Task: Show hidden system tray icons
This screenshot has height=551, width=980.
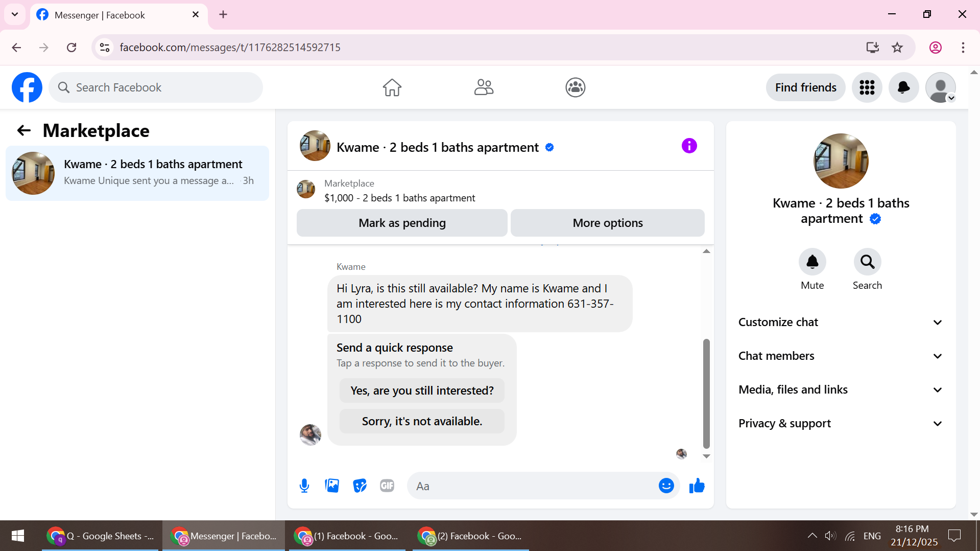Action: click(812, 536)
